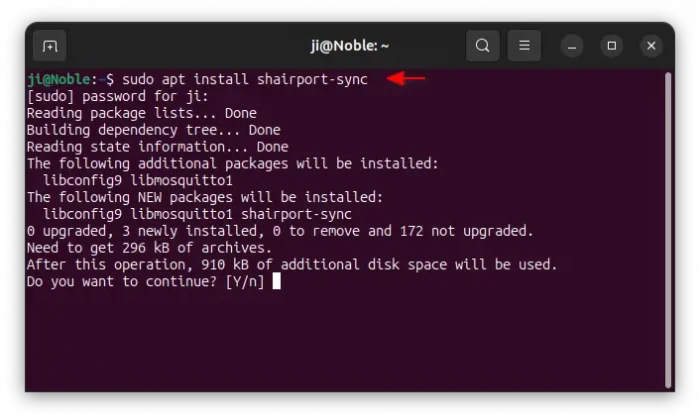Maximize the terminal window
The height and width of the screenshot is (420, 700).
(612, 46)
